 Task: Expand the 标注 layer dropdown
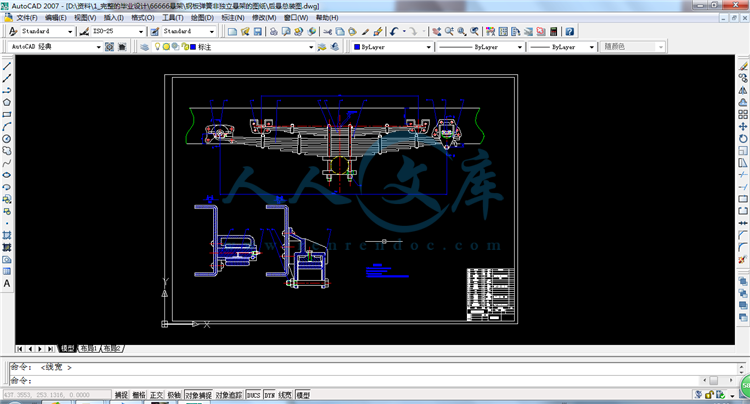311,47
